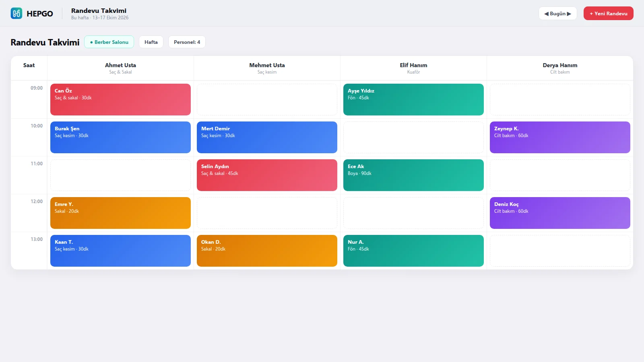
Task: Open Deniz Koç appointment card
Action: pyautogui.click(x=560, y=213)
